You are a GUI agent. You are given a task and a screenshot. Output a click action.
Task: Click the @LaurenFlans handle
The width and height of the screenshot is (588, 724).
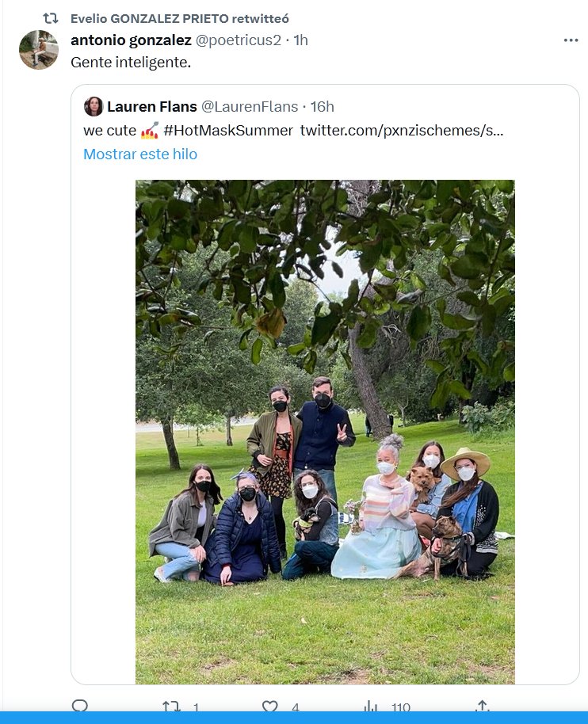tap(250, 106)
